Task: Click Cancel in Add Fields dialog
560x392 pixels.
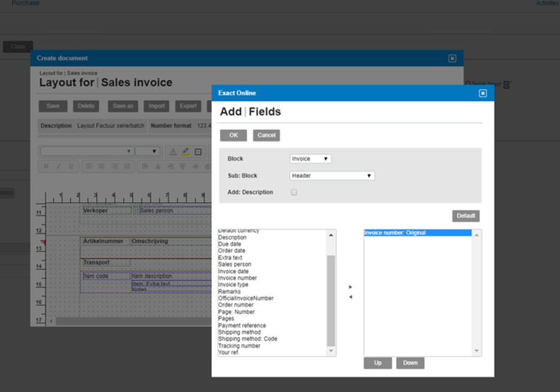Action: (x=267, y=135)
